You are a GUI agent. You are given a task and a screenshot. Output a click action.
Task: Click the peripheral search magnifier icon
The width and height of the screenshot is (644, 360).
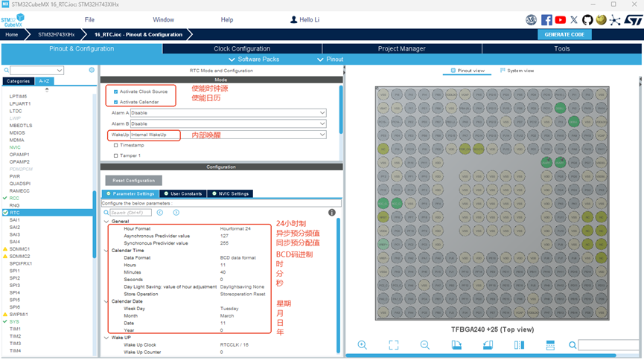pos(7,70)
